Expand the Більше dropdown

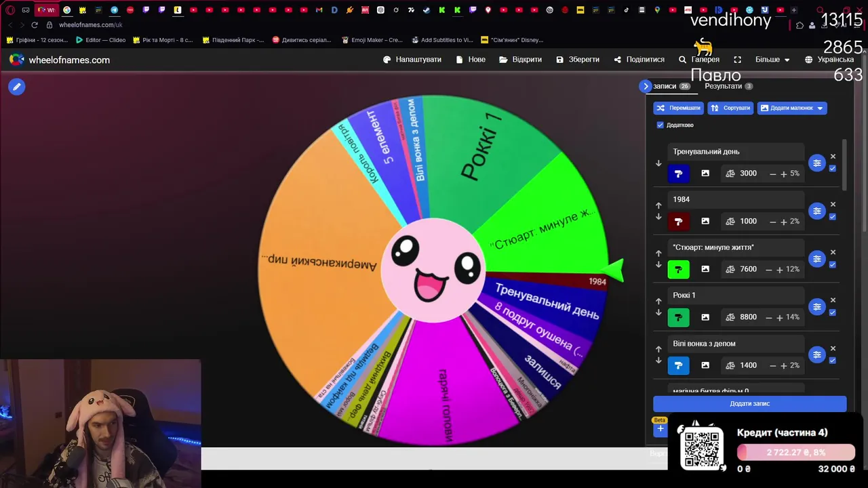(772, 60)
